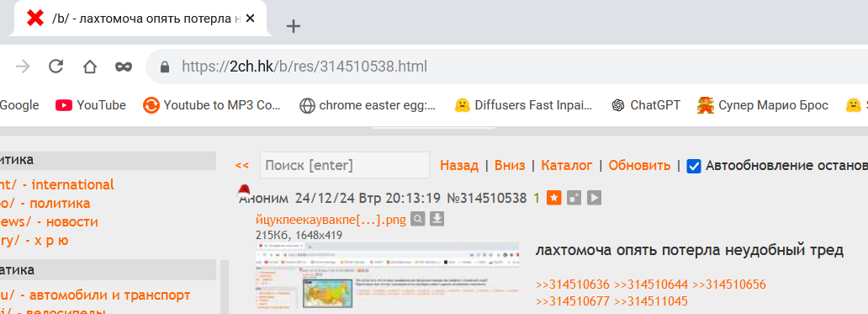Click the gray plus icon beside post number
This screenshot has height=314, width=868.
pyautogui.click(x=574, y=198)
